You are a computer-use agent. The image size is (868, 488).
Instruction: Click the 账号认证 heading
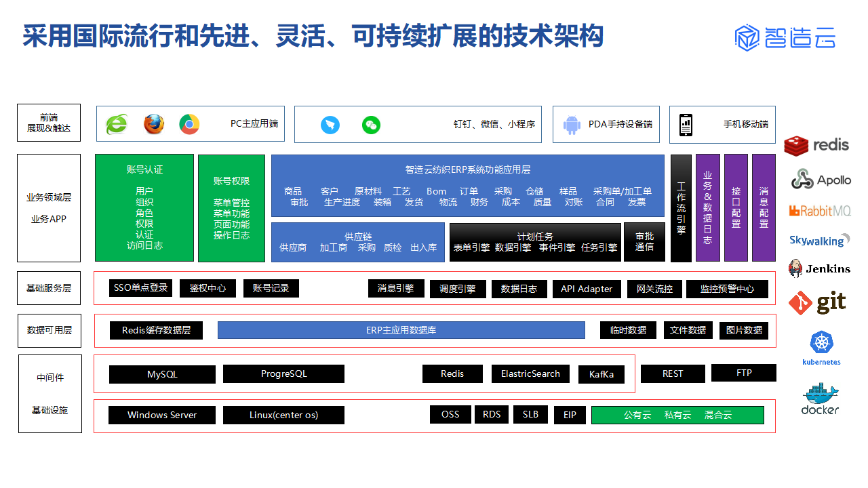coord(144,169)
